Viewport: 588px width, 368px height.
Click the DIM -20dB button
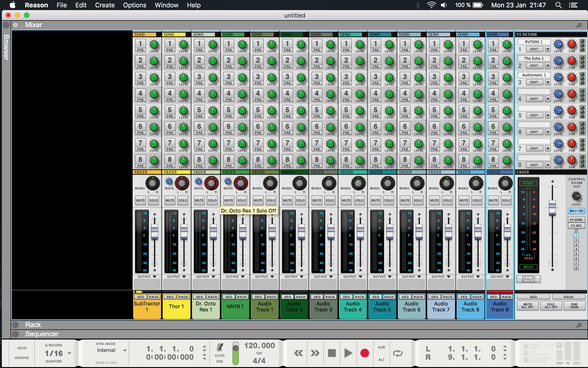(x=574, y=306)
